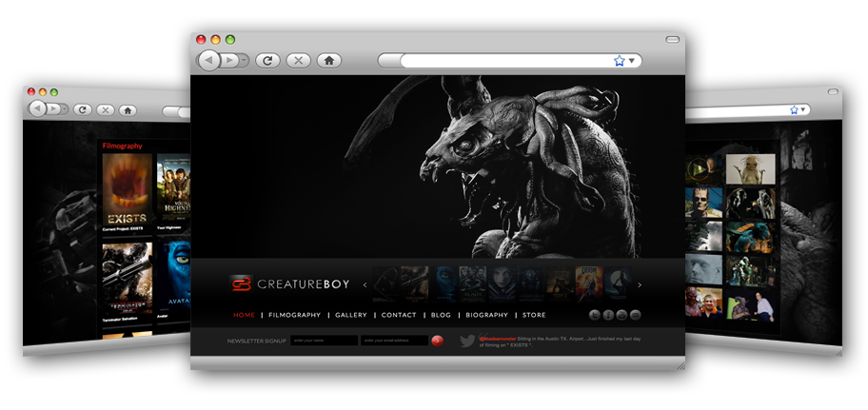Select the Doom poster in the carousel
The height and width of the screenshot is (410, 868).
click(588, 283)
